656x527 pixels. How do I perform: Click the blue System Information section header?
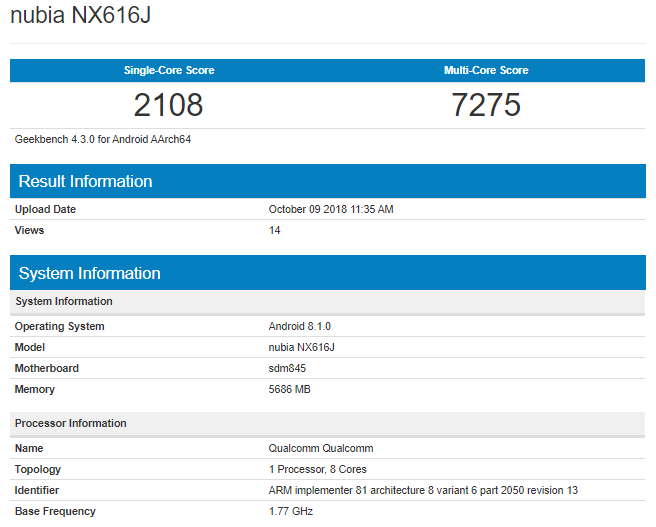point(90,274)
